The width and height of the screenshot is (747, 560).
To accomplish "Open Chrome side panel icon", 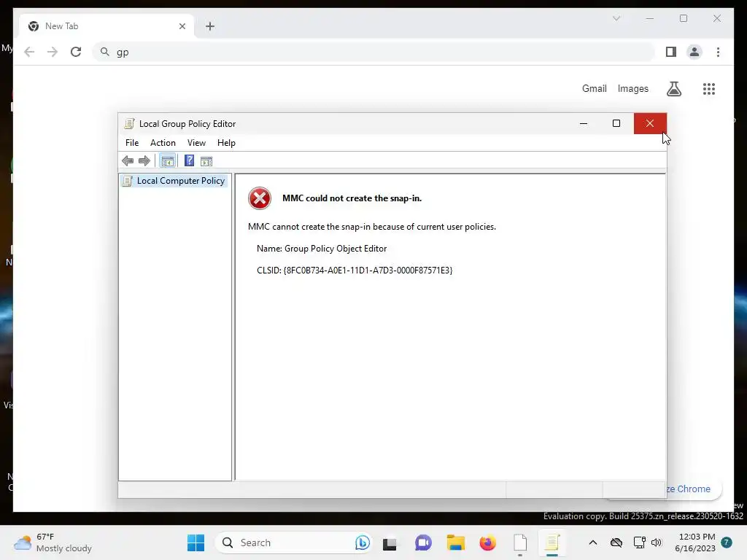I will coord(671,52).
